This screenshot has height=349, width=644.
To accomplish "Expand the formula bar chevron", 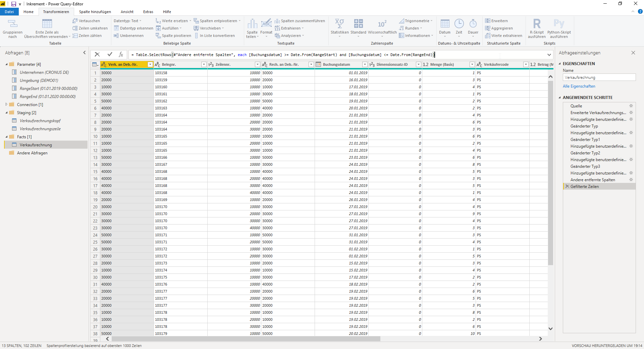I will pos(549,55).
